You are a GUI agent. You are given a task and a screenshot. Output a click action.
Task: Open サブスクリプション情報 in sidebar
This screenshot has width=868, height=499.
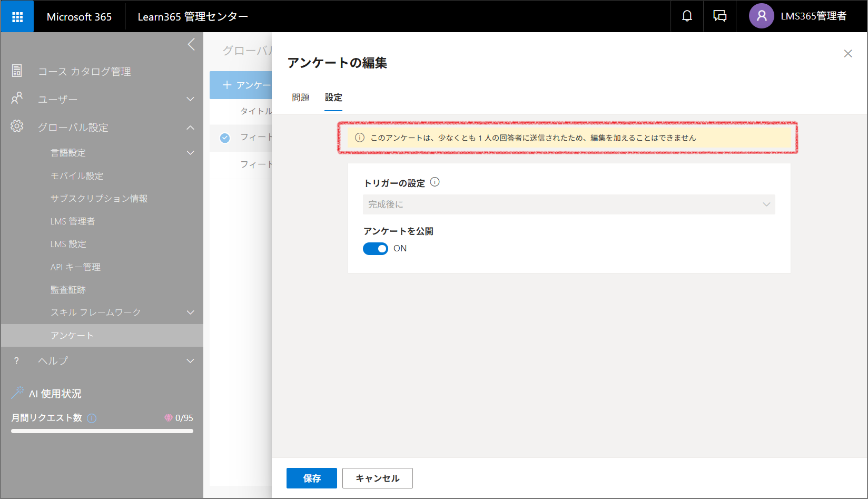99,199
